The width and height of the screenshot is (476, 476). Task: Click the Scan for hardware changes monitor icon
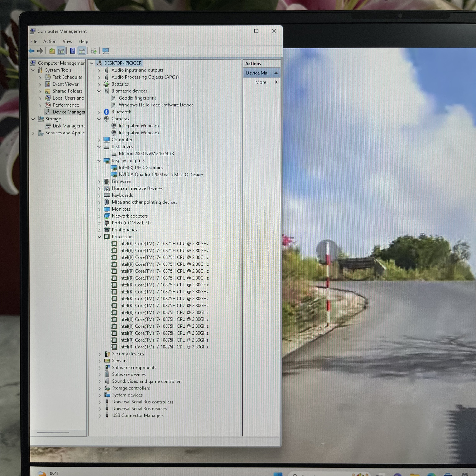(x=106, y=51)
